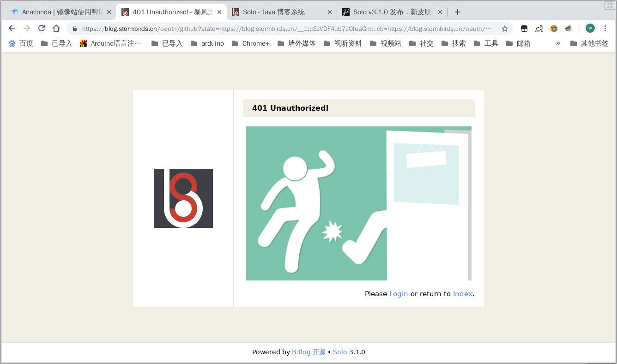The image size is (617, 364).
Task: Click the TXT cookie extension icon
Action: click(x=553, y=29)
